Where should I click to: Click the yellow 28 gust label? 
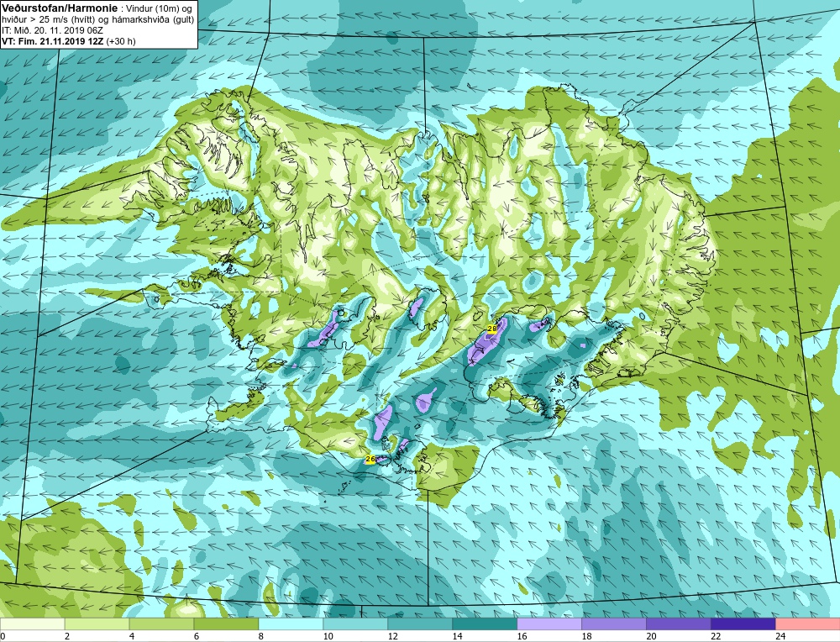click(491, 328)
